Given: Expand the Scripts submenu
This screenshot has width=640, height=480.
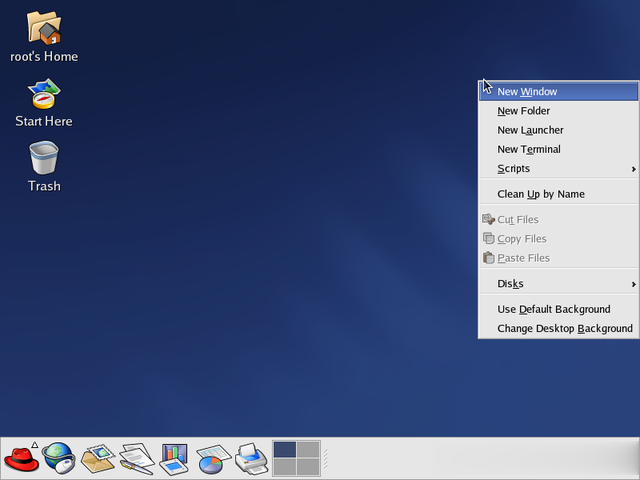Looking at the screenshot, I should pos(558,168).
